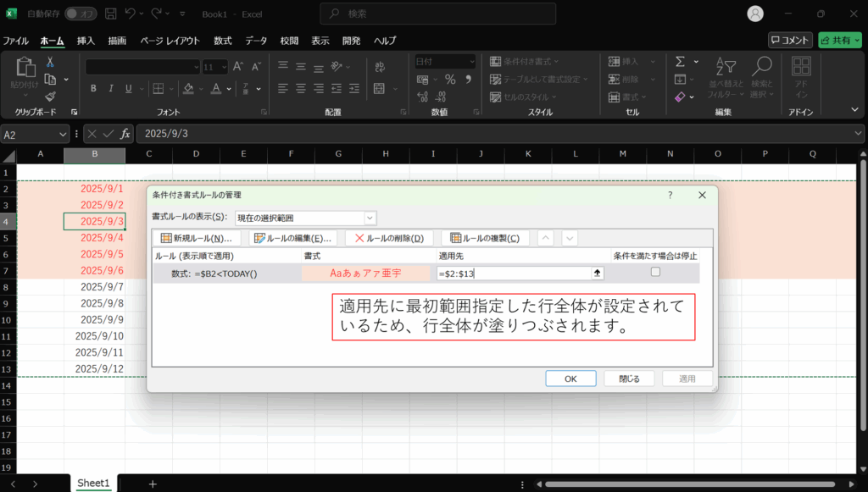This screenshot has height=492, width=868.
Task: Open the ファイル tab
Action: [x=15, y=41]
